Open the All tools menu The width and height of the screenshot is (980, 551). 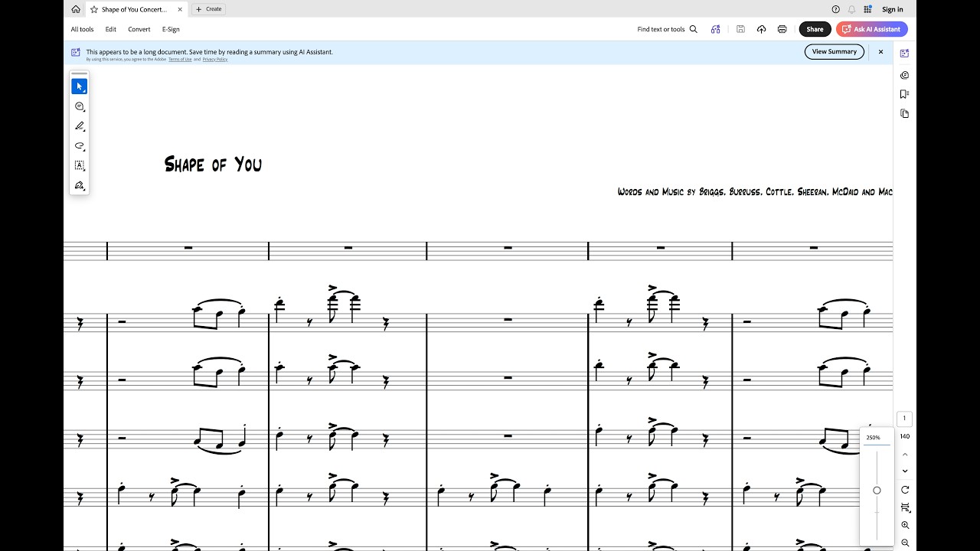tap(82, 29)
